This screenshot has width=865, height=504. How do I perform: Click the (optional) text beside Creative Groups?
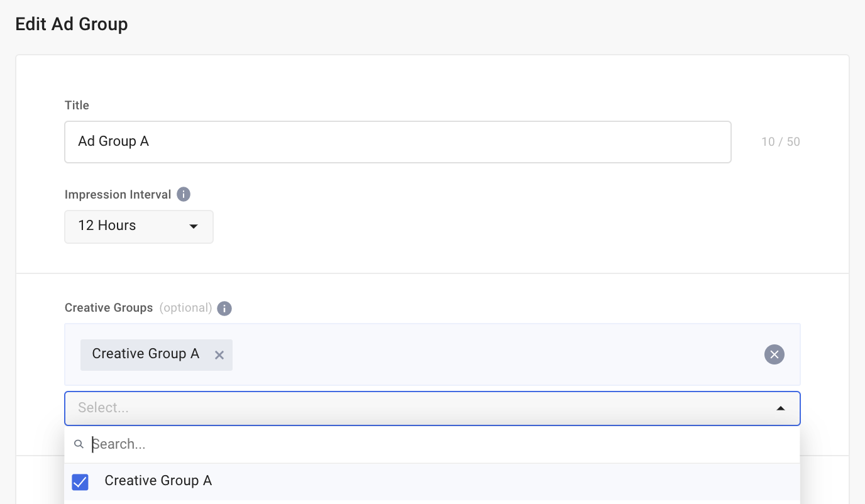185,308
